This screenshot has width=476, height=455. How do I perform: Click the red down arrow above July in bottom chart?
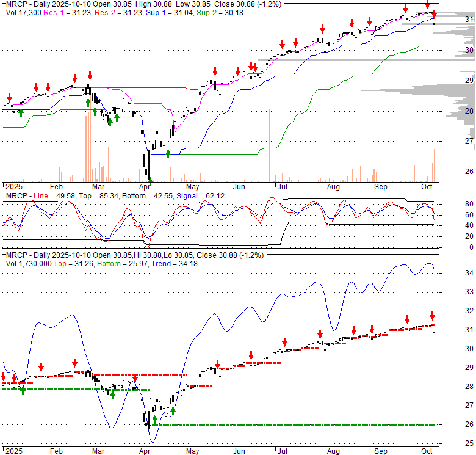pos(284,342)
